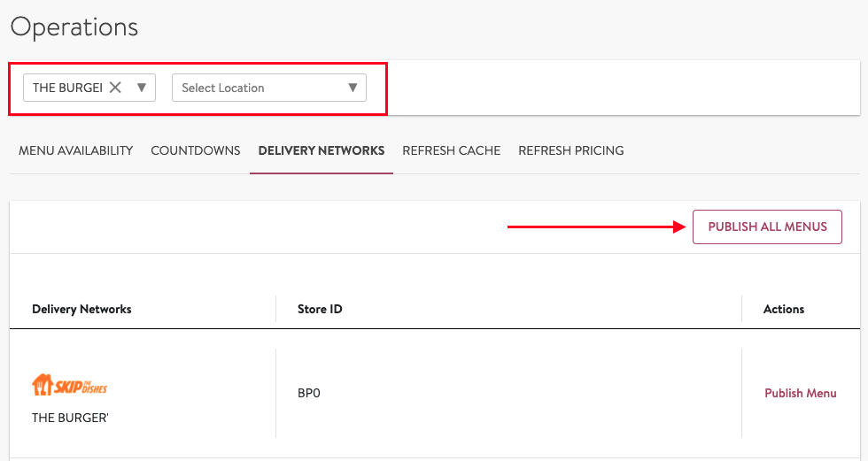Select the Delivery Networks tab
Screen dimensions: 868x461
click(322, 150)
